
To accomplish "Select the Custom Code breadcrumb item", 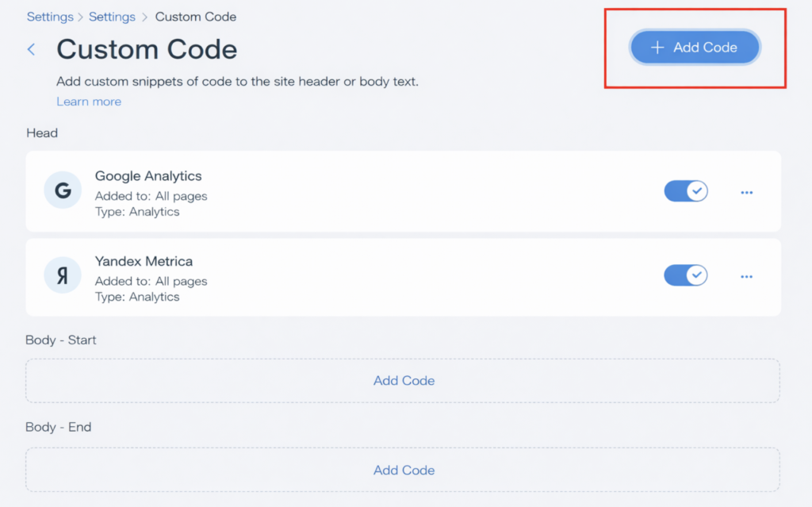I will [196, 17].
